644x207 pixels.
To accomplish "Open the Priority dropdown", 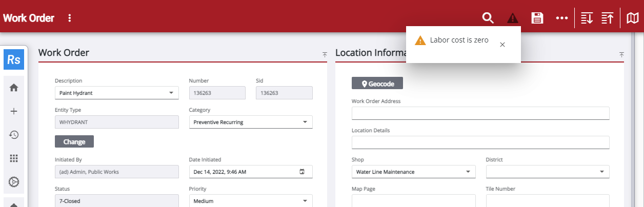I will click(305, 201).
